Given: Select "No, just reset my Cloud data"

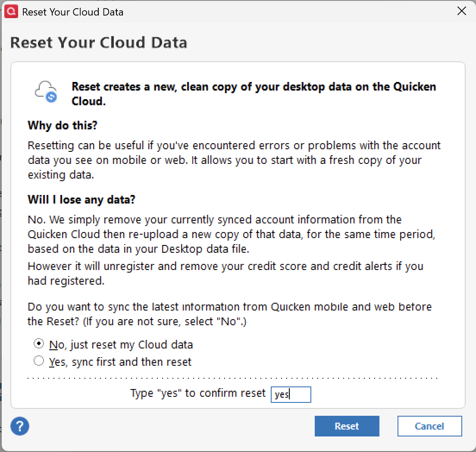Looking at the screenshot, I should (39, 344).
